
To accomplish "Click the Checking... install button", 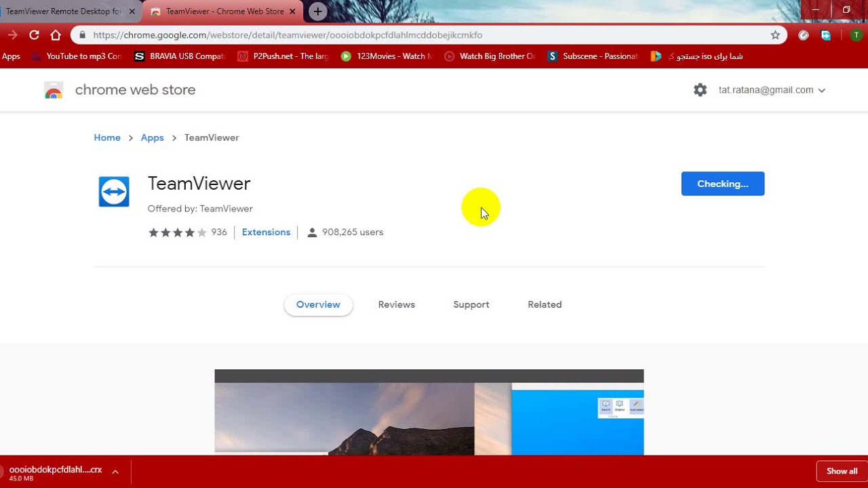I will tap(723, 184).
